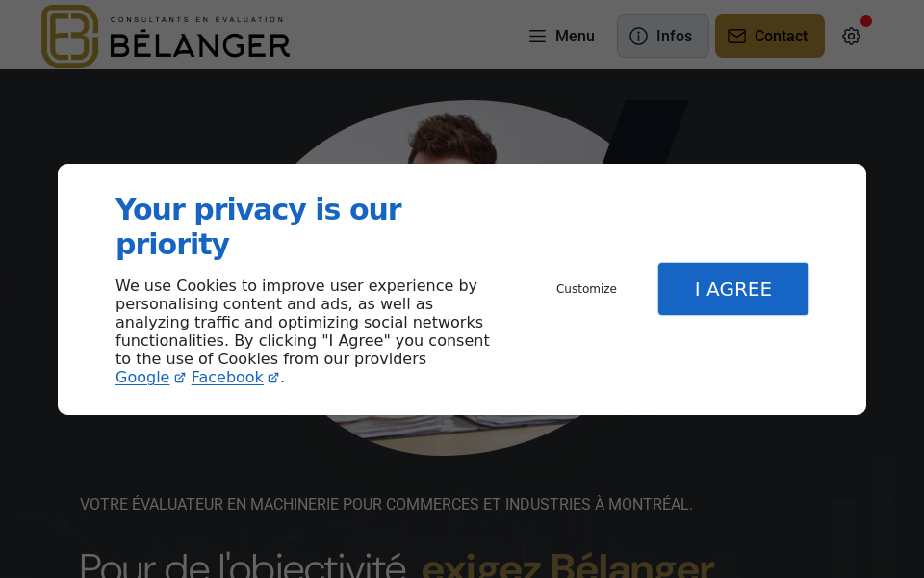
Task: Click the gold EB logo emblem
Action: click(x=69, y=37)
